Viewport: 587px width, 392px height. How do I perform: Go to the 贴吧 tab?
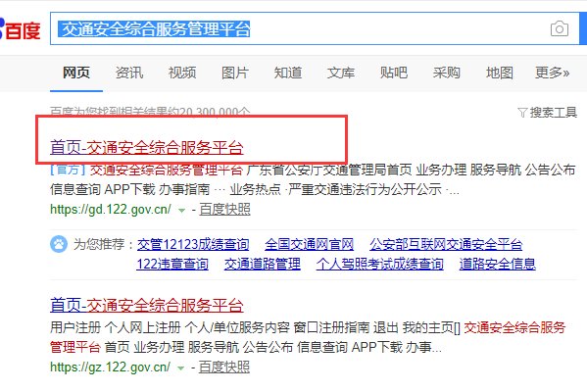pos(394,73)
